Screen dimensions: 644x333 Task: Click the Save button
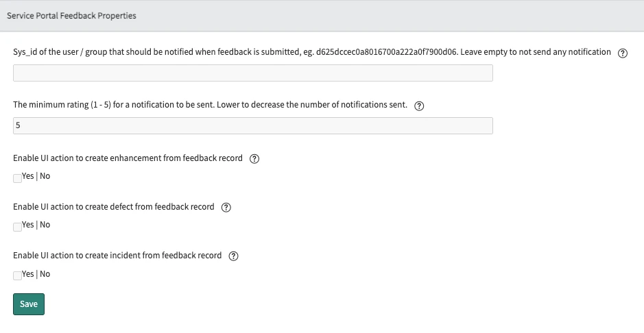(x=29, y=304)
